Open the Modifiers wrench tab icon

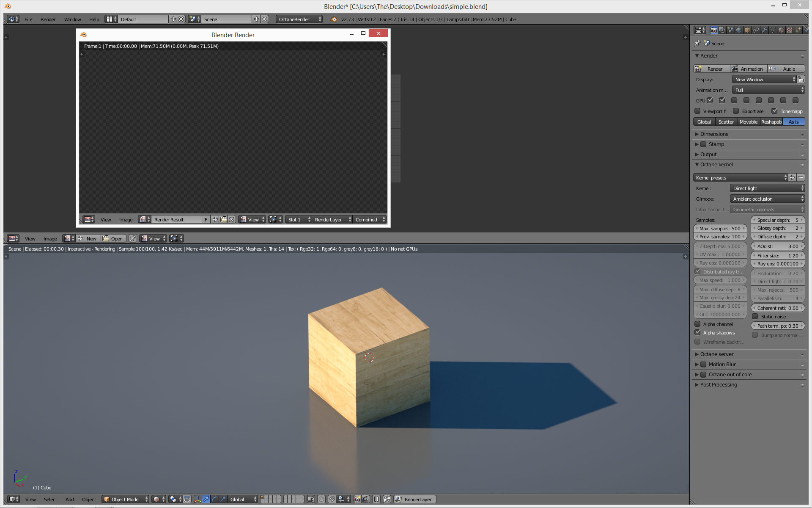pyautogui.click(x=764, y=30)
